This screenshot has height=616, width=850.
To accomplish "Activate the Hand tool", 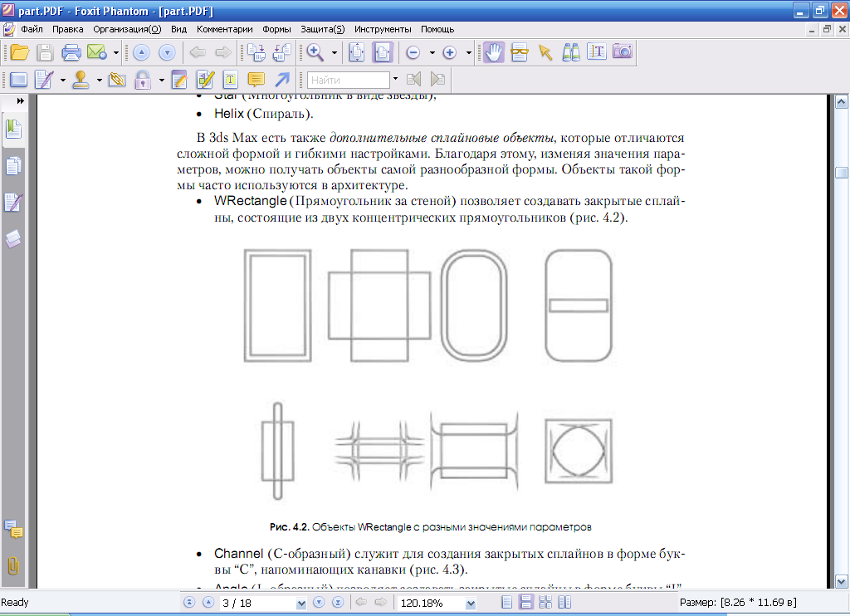I will pyautogui.click(x=494, y=52).
